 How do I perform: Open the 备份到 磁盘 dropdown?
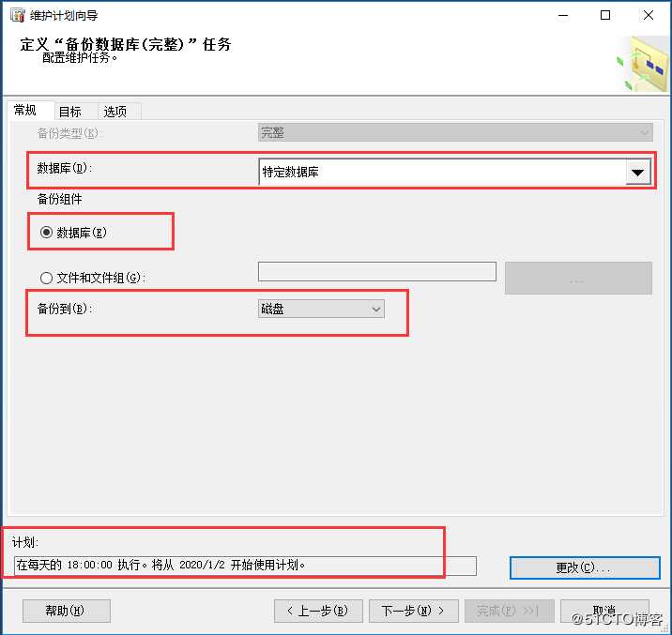pos(321,309)
